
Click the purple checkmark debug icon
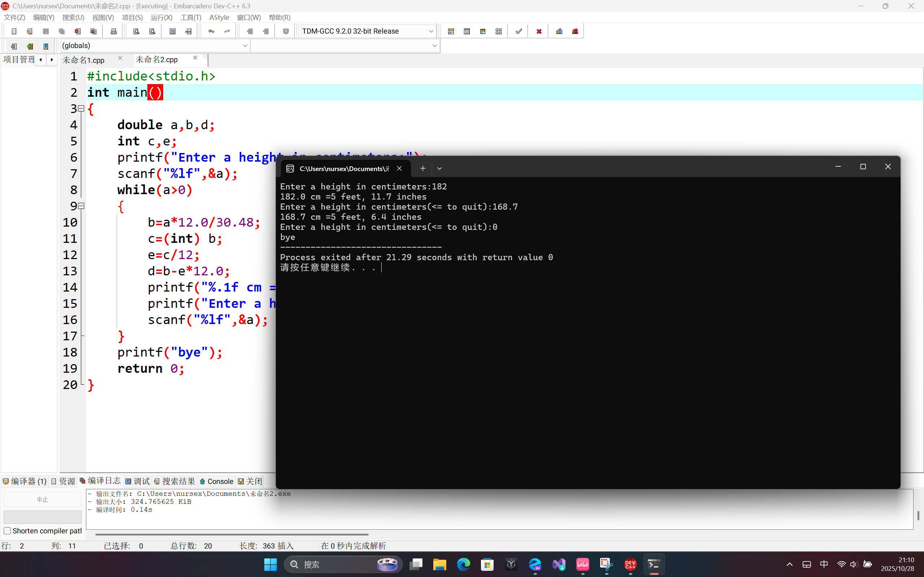pos(519,31)
